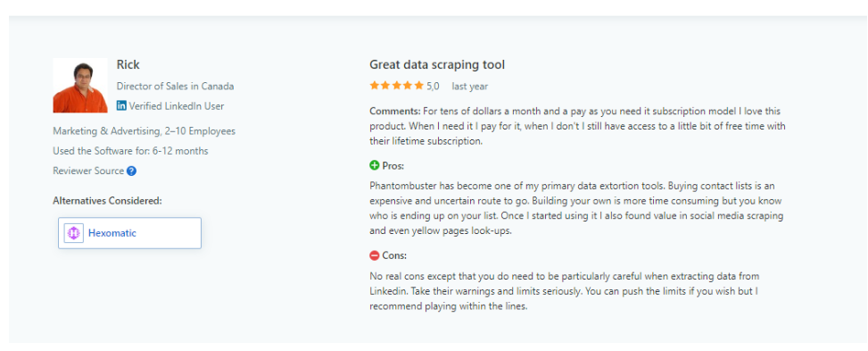Image resolution: width=868 pixels, height=351 pixels.
Task: Click the reviewer name Rick
Action: click(128, 65)
